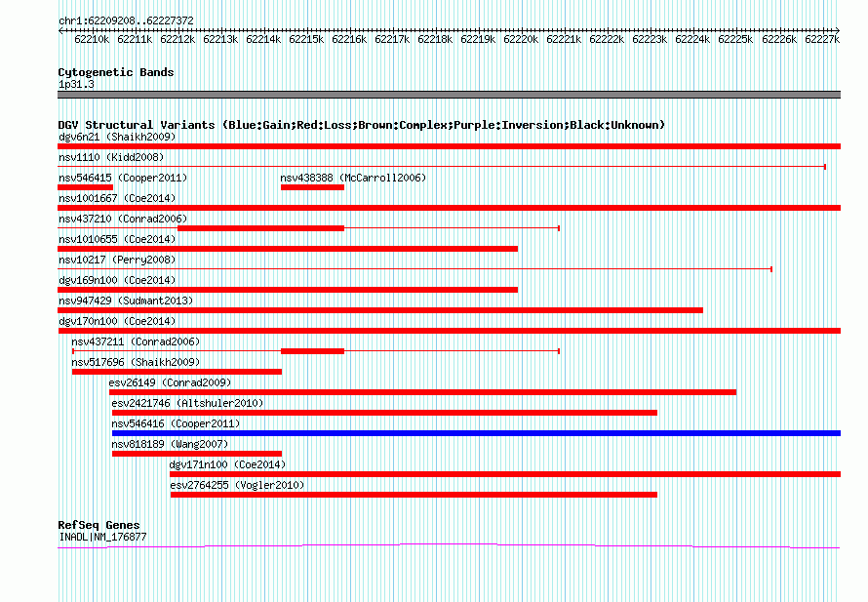Screen dimensions: 868x602
Task: Click the red bar under dgv171n100
Action: coord(505,474)
